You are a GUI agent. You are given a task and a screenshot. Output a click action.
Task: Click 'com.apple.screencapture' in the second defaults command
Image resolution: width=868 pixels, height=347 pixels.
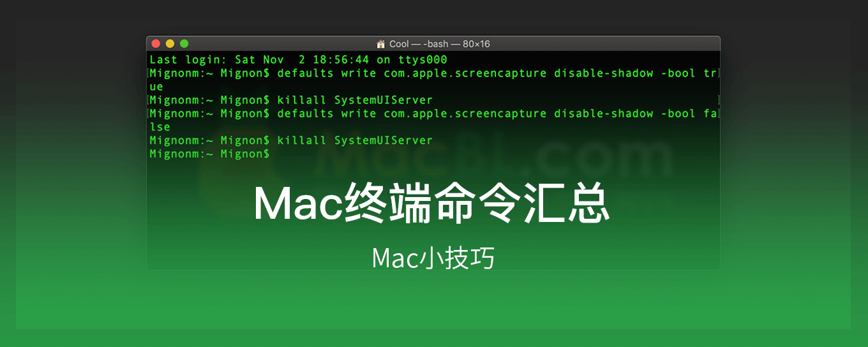465,114
